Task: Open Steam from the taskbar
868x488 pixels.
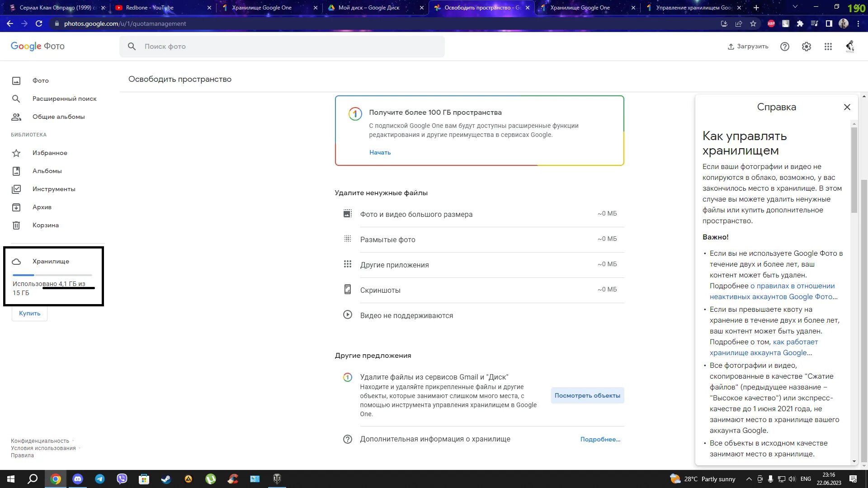Action: click(166, 479)
